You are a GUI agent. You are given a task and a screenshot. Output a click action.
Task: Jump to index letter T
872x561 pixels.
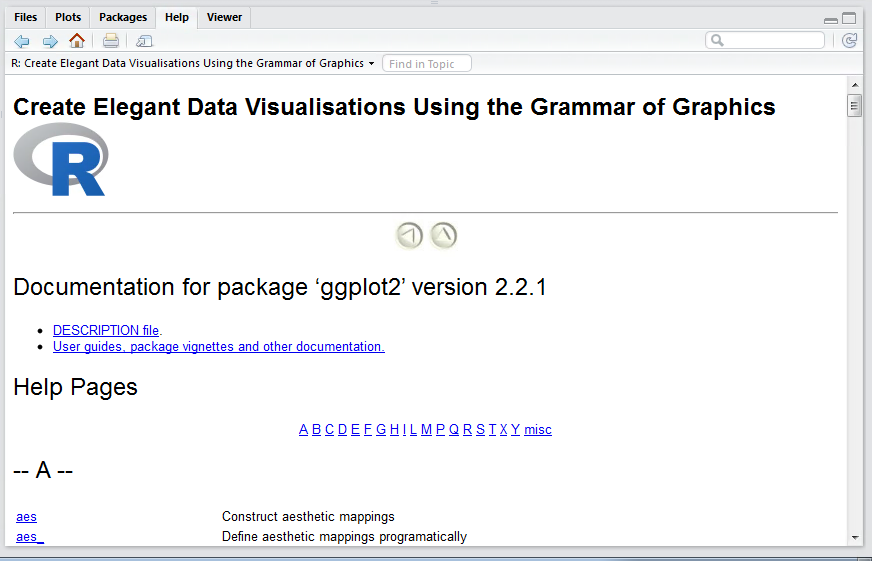coord(492,429)
